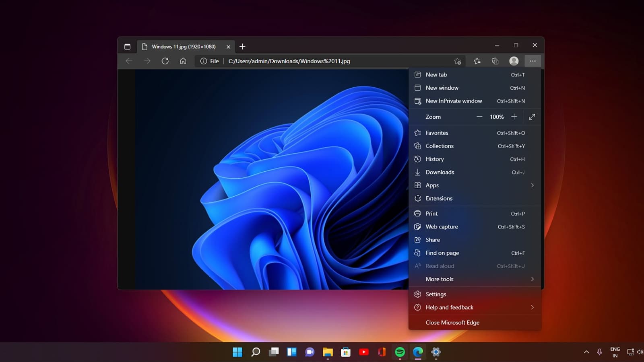Click the browser Back arrow
644x362 pixels.
tap(129, 61)
